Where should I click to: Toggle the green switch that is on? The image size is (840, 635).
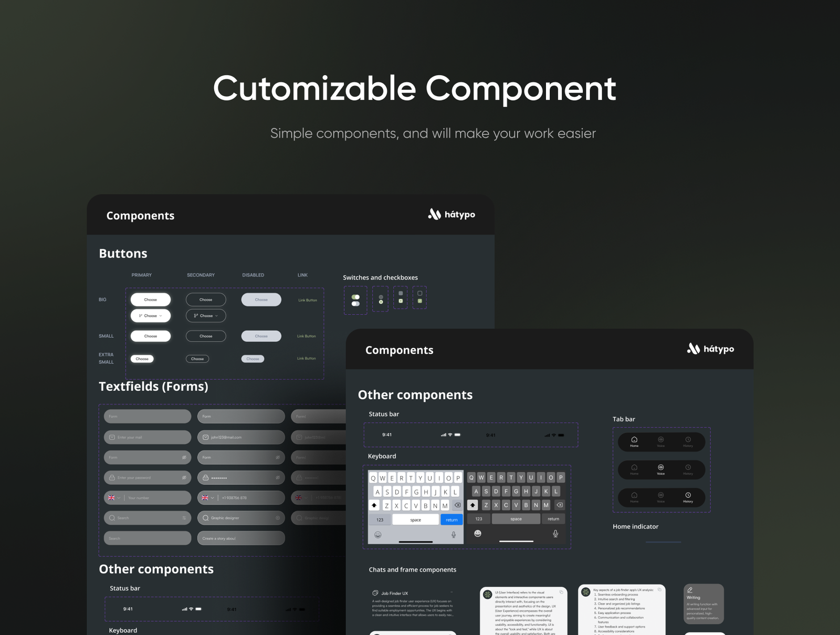[355, 297]
